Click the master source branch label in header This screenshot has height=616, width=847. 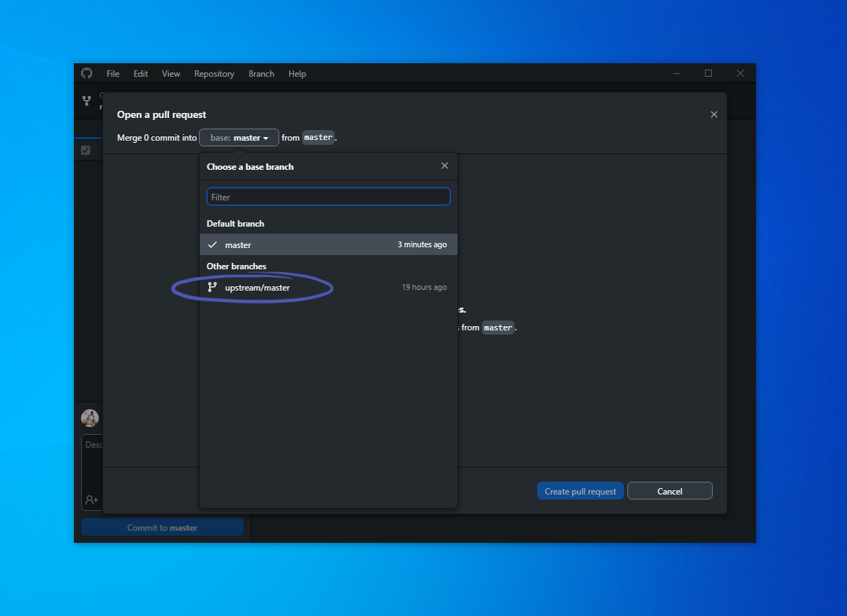click(318, 137)
